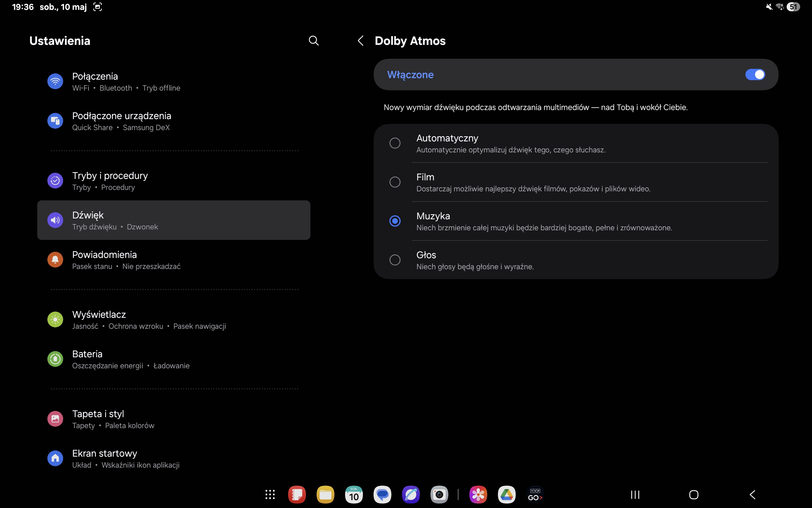Select the Automatyczny radio option
The width and height of the screenshot is (812, 508).
[395, 143]
